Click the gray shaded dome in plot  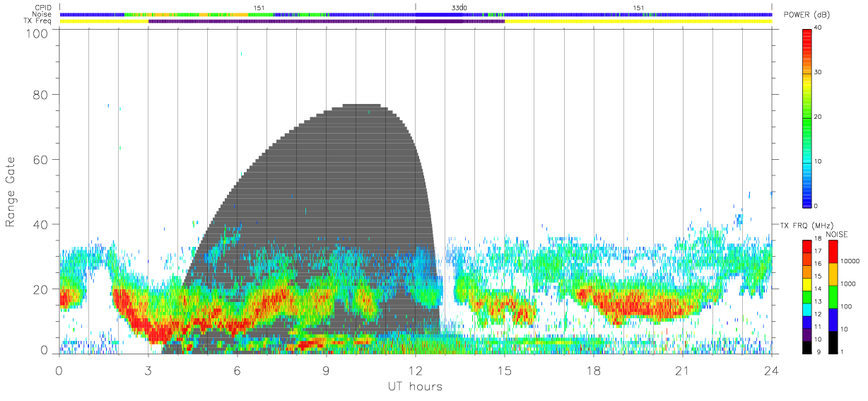coord(339,184)
